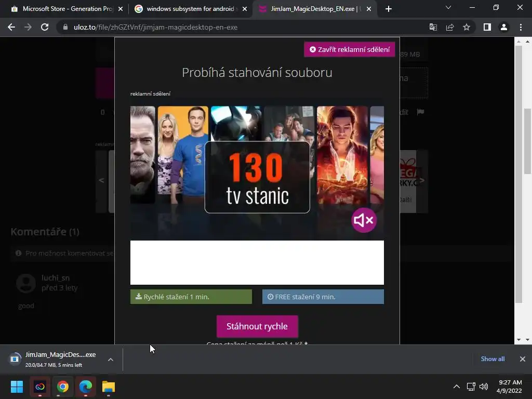The image size is (532, 399).
Task: Close the windows subsystem for android tab
Action: point(245,9)
